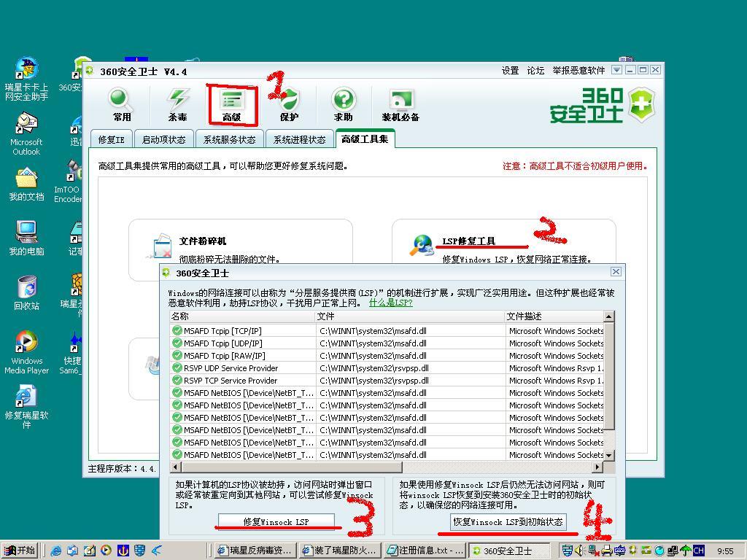Click the taskbar clock showing 9:55
Screen dimensions: 747x560
tap(725, 551)
